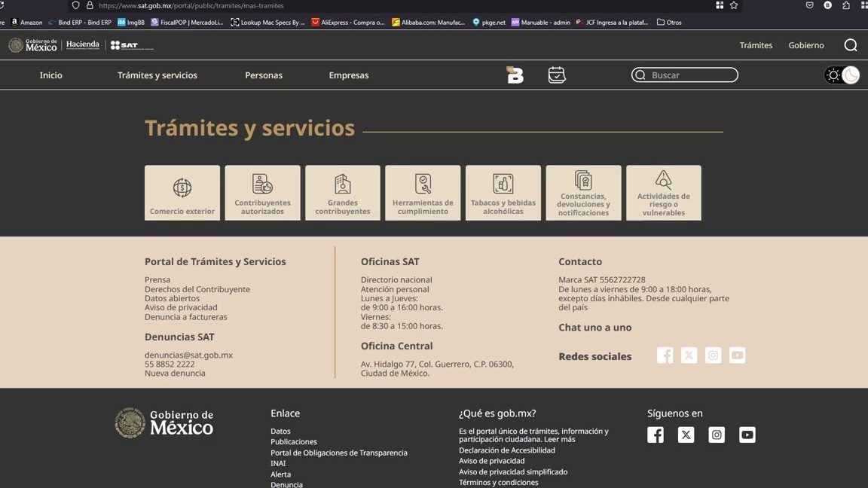Open the Derechos del Contribuyente link
Viewport: 868px width, 488px height.
197,289
